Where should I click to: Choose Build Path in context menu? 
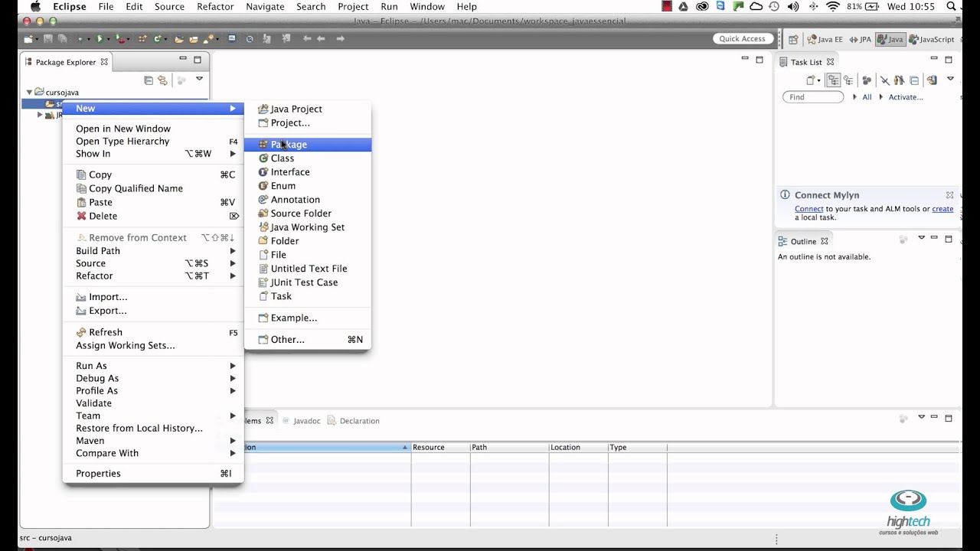click(153, 250)
